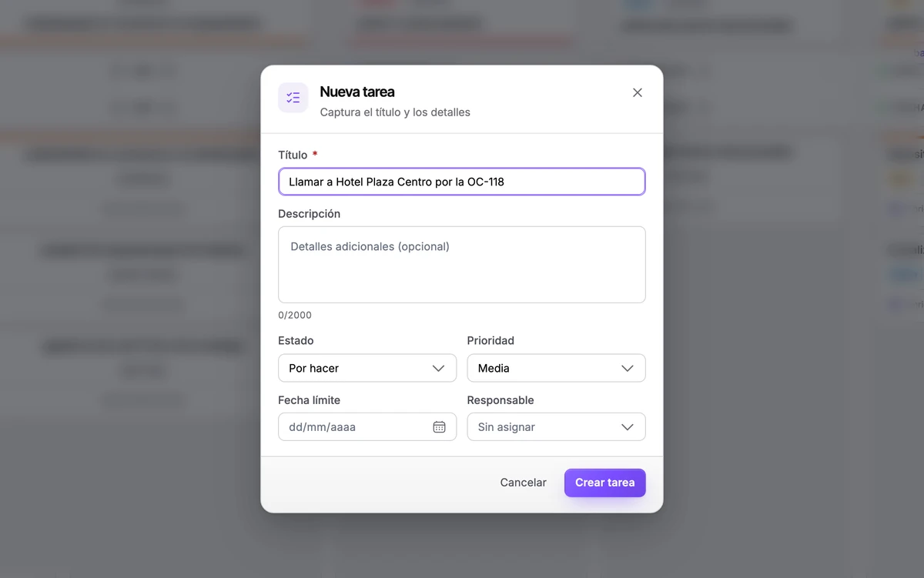Click the Responsable label
This screenshot has width=924, height=578.
point(500,400)
